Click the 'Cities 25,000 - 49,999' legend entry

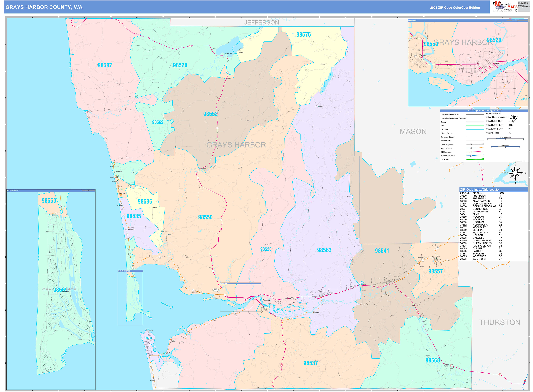[x=495, y=125]
